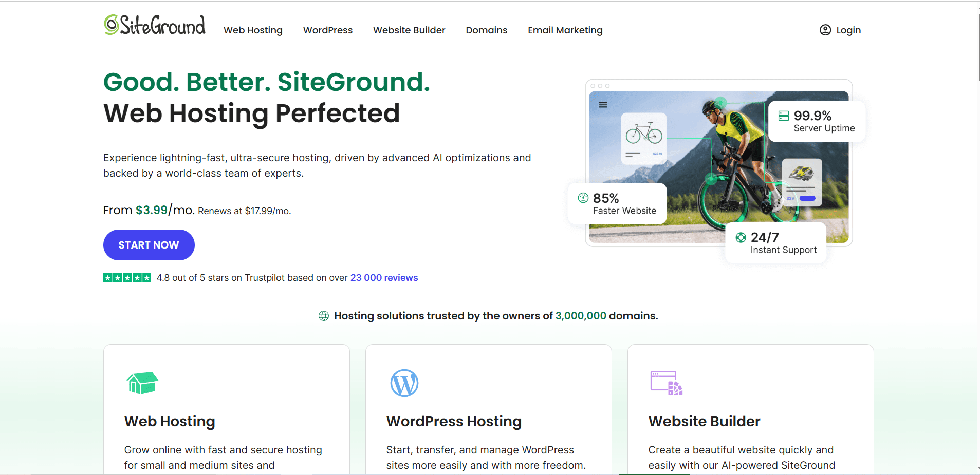Click the server icon next to 99.9% uptime
Viewport: 980px width, 475px height.
(783, 116)
